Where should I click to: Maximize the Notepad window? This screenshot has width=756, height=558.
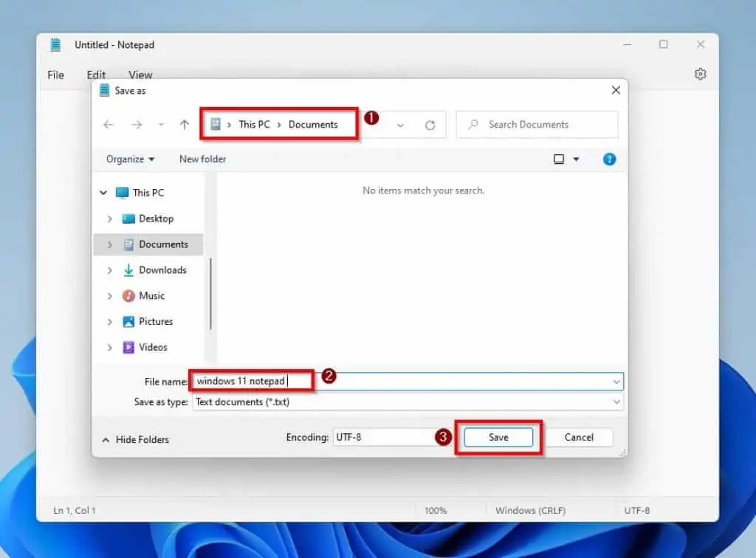tap(664, 44)
